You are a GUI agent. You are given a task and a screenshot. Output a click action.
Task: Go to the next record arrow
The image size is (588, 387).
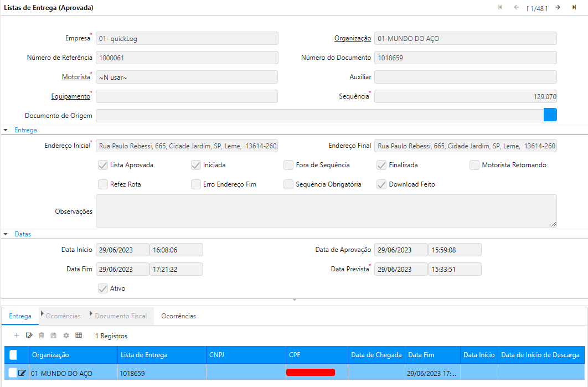(558, 8)
